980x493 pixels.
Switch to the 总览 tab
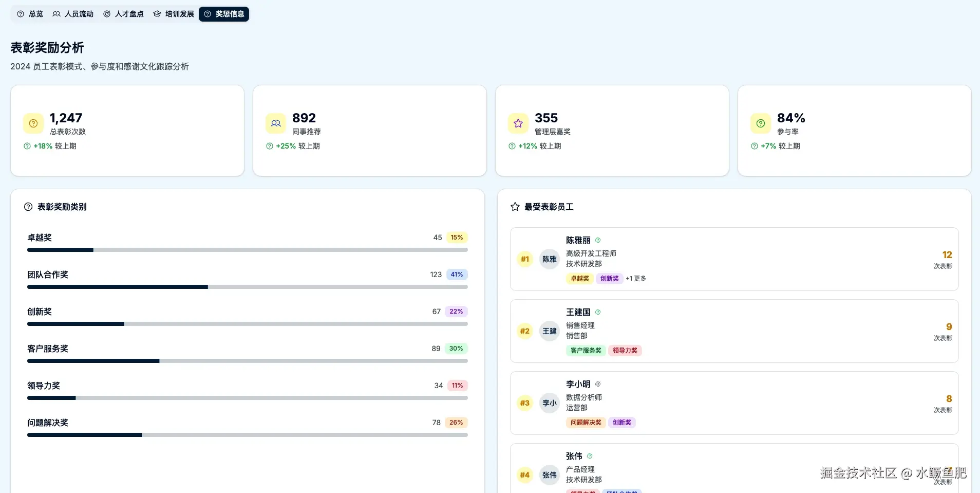31,14
